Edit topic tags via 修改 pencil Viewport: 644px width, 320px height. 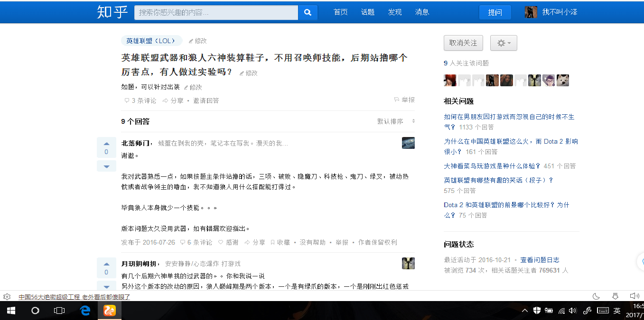198,41
